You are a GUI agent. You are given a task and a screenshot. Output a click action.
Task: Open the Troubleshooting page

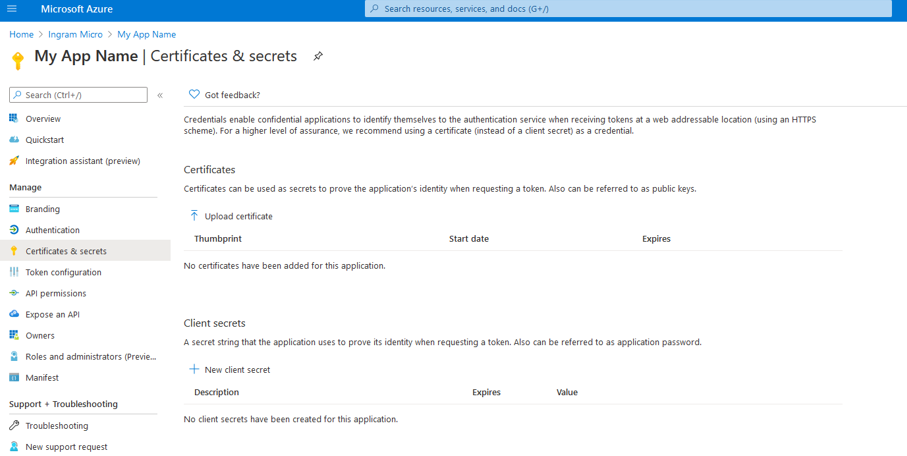pyautogui.click(x=57, y=425)
